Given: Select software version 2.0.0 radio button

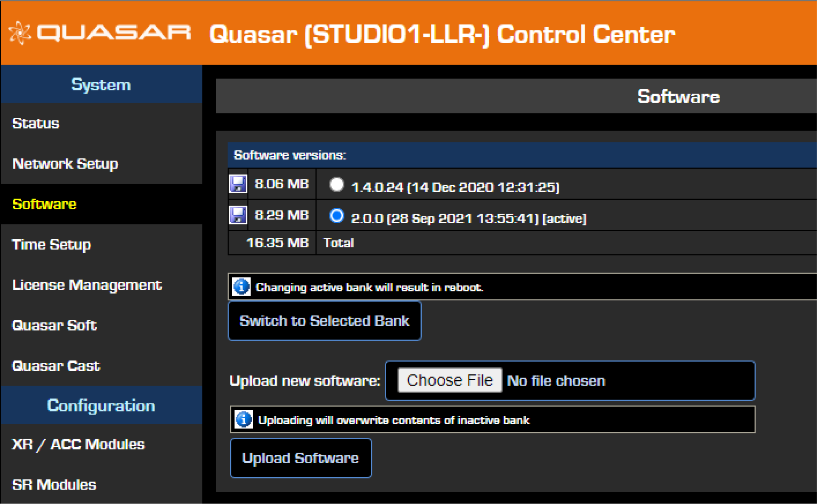Looking at the screenshot, I should pyautogui.click(x=337, y=216).
